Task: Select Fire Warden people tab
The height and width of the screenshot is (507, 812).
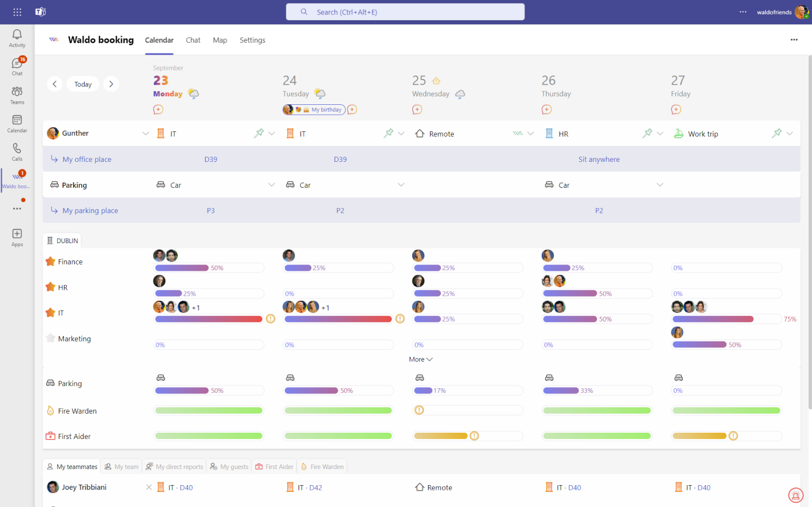Action: coord(323,467)
